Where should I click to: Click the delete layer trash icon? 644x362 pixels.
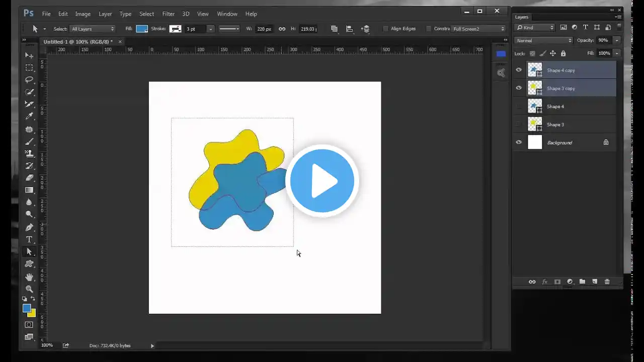[607, 282]
